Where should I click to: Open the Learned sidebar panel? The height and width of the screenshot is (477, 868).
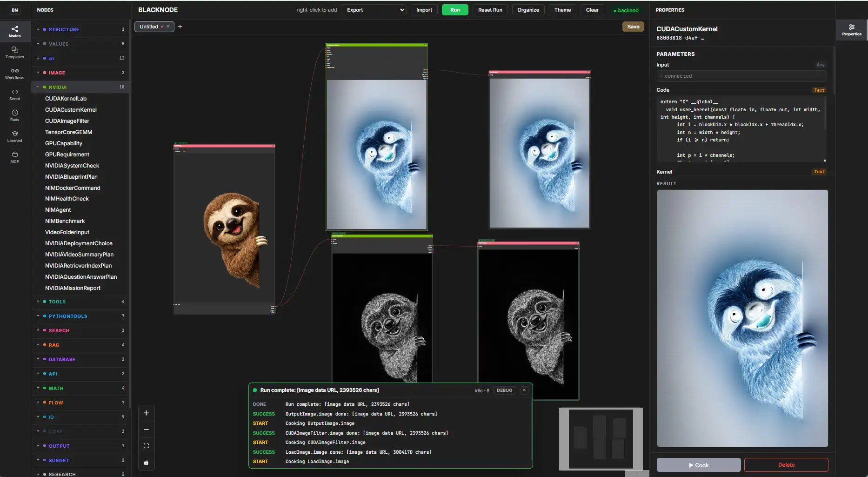15,136
